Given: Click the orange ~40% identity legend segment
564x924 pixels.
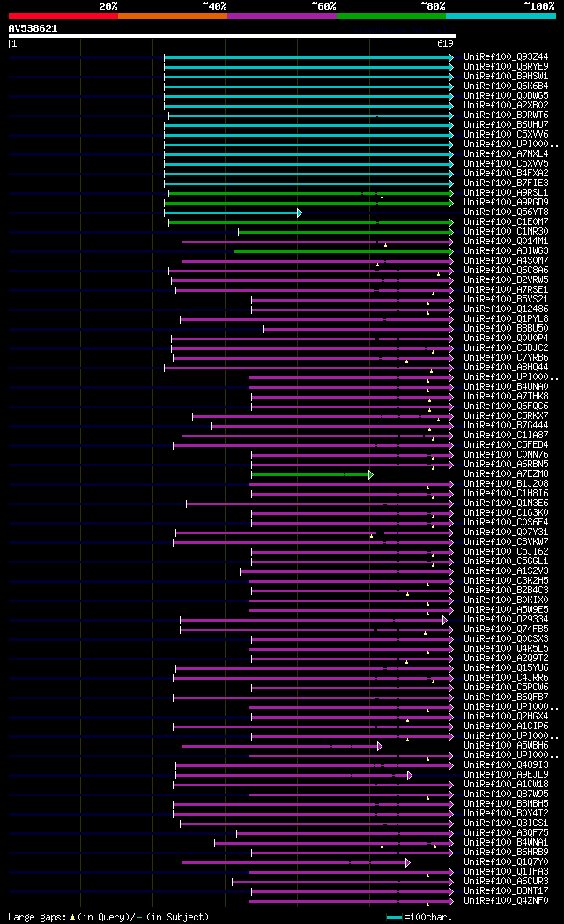Looking at the screenshot, I should [x=173, y=16].
